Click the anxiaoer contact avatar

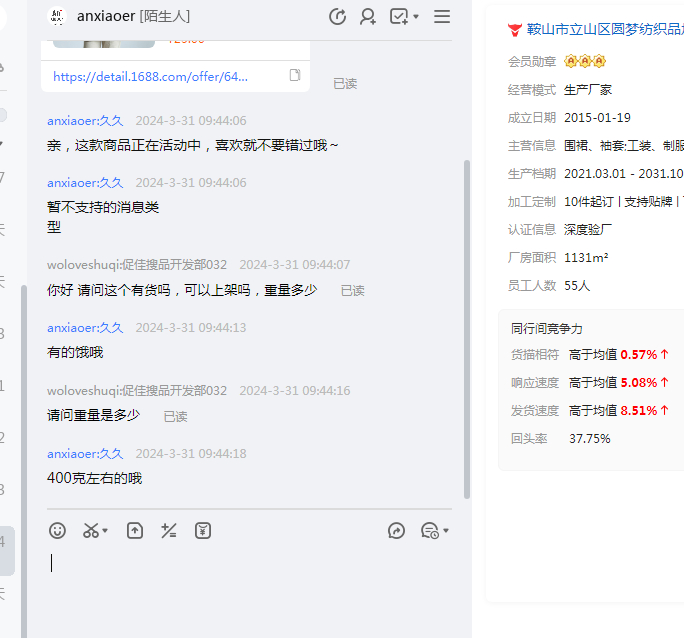(56, 16)
